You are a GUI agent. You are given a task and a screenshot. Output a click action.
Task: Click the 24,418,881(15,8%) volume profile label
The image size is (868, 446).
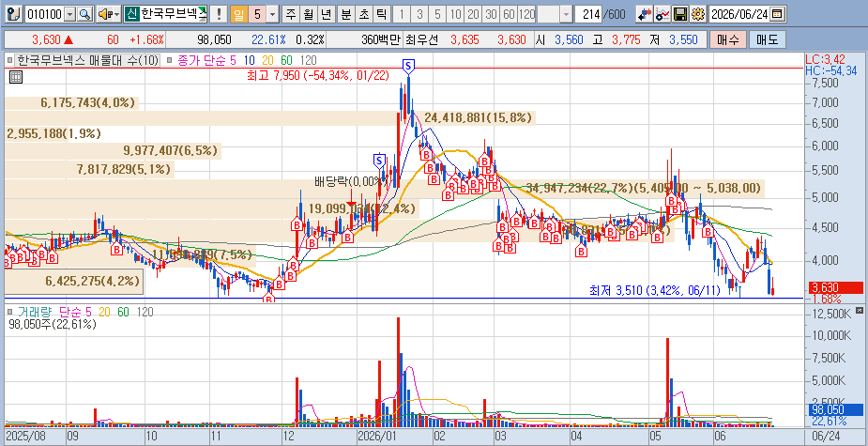(478, 117)
